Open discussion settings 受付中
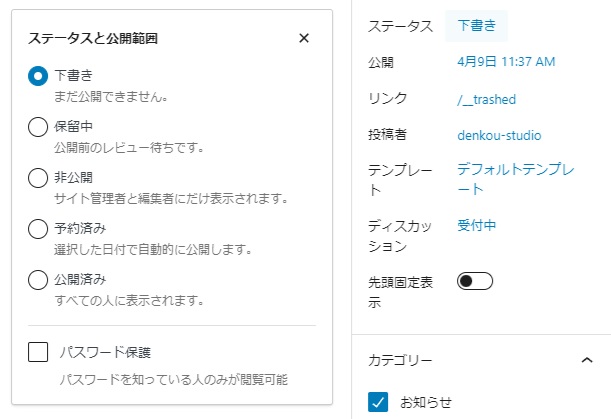This screenshot has width=611, height=419. pyautogui.click(x=477, y=225)
